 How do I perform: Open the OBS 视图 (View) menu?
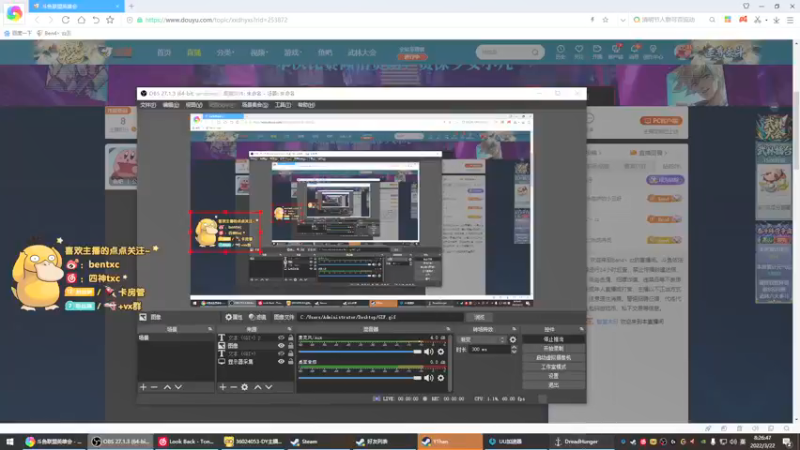click(x=194, y=105)
